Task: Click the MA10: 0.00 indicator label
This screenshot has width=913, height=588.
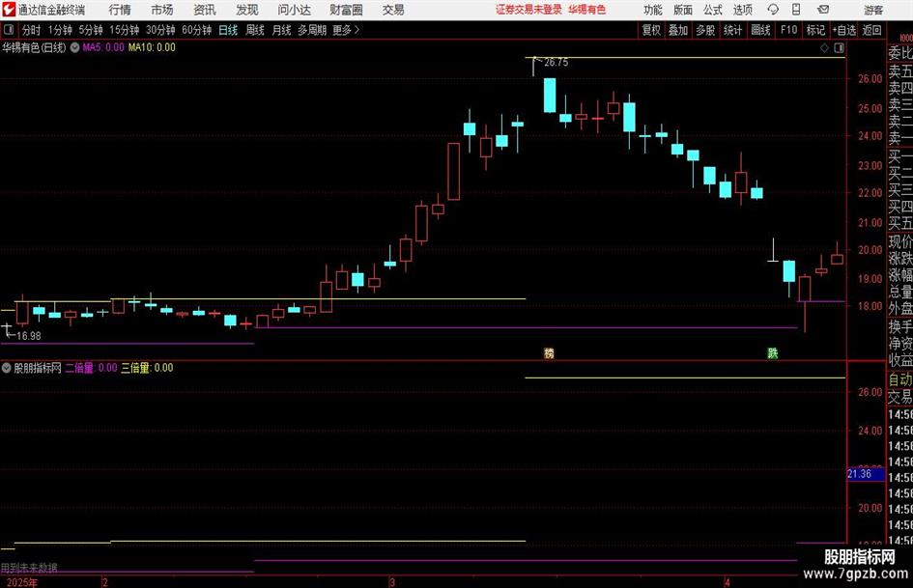Action: (x=152, y=47)
